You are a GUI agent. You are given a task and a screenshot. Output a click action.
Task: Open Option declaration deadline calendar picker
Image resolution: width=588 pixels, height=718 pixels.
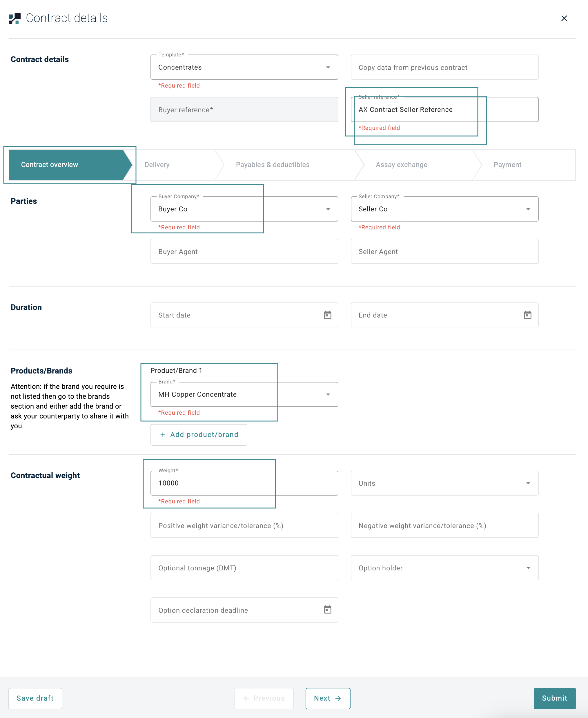click(327, 610)
